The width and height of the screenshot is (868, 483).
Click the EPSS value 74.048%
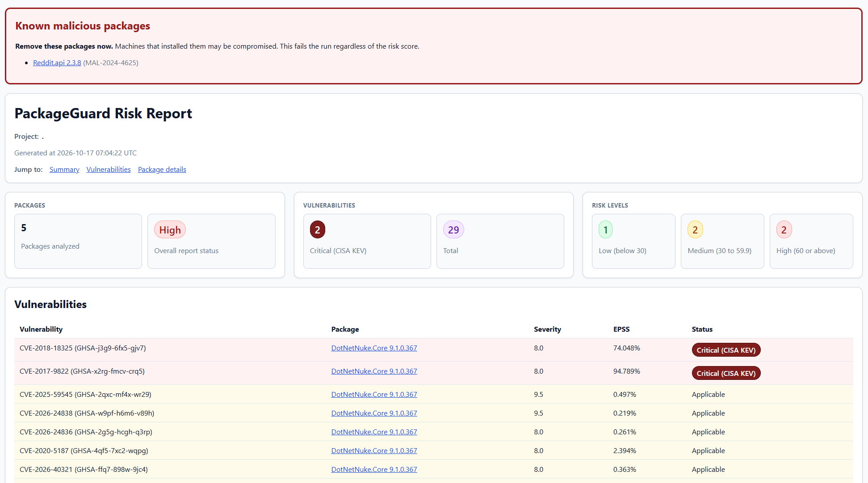tap(627, 348)
